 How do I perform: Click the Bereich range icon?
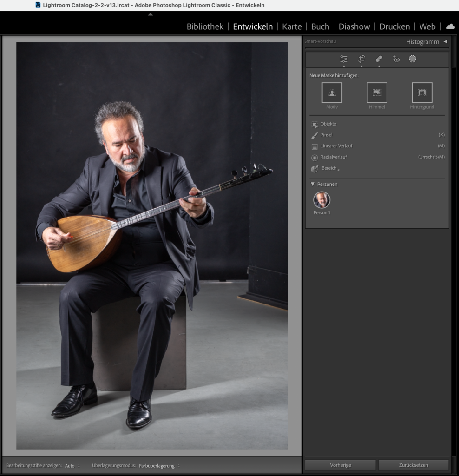315,169
